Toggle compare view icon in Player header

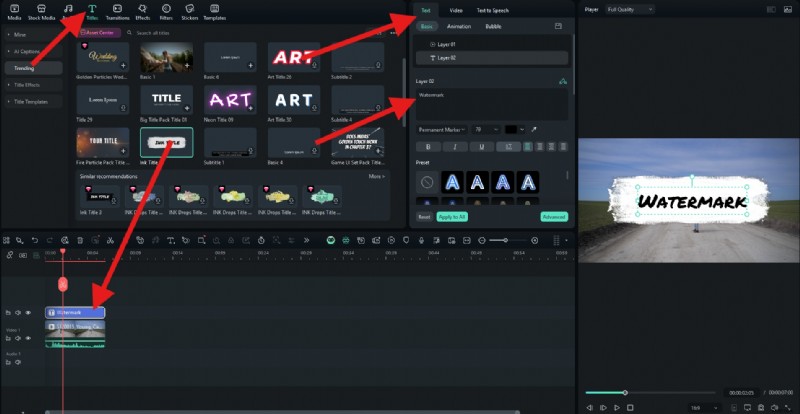(x=771, y=9)
